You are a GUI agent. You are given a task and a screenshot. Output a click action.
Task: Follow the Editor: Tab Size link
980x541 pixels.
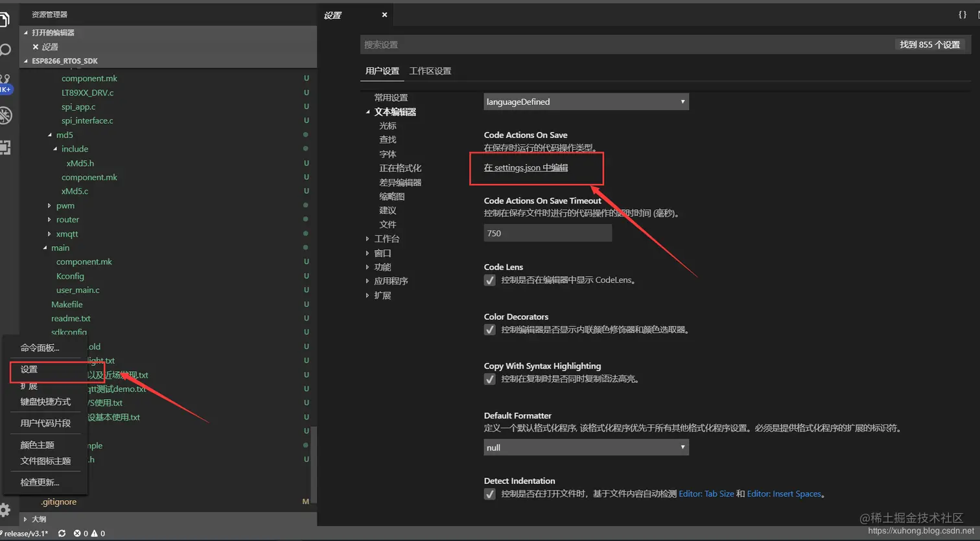pos(706,494)
